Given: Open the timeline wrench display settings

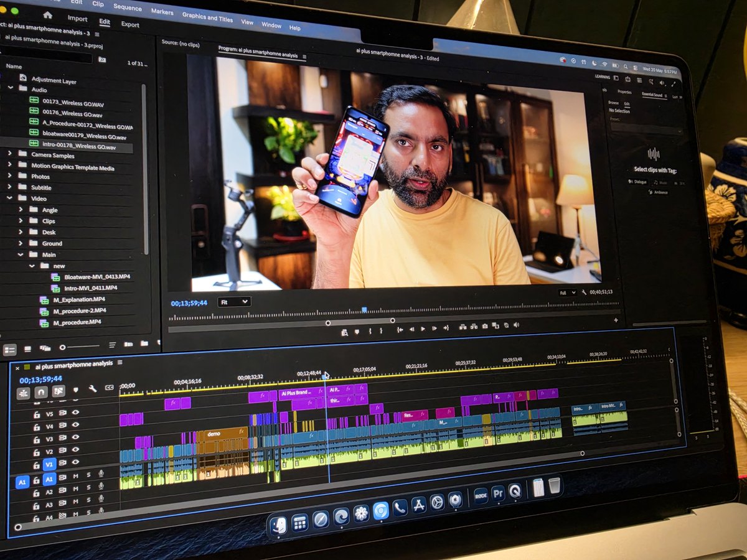Looking at the screenshot, I should pos(92,389).
